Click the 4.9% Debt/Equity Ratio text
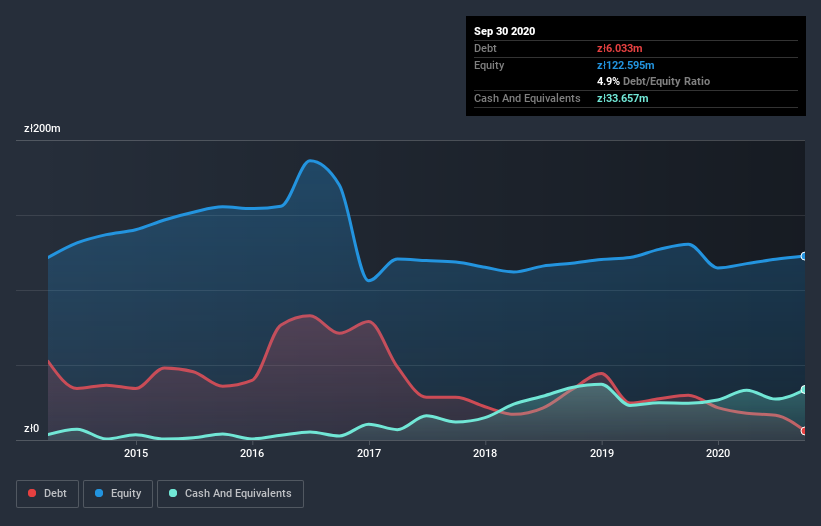 pos(653,82)
